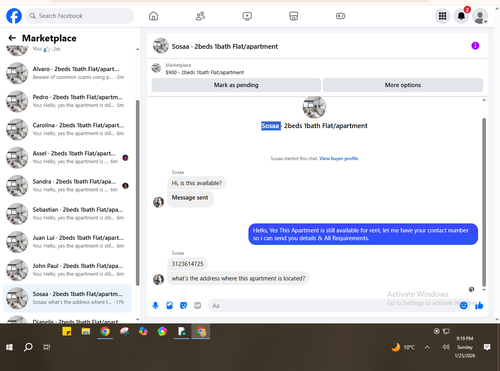Open the Gaming icon in top navigation

pos(340,16)
